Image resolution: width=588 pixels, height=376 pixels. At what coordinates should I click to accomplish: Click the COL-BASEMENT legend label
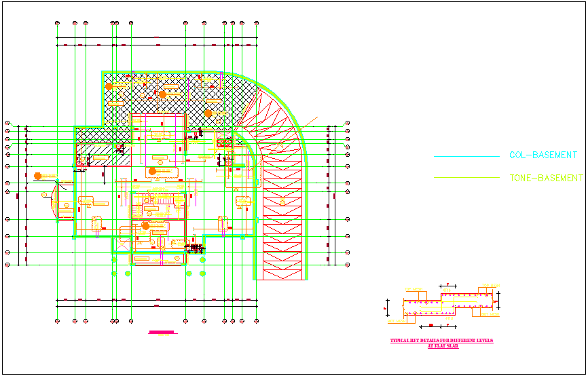[x=543, y=155]
